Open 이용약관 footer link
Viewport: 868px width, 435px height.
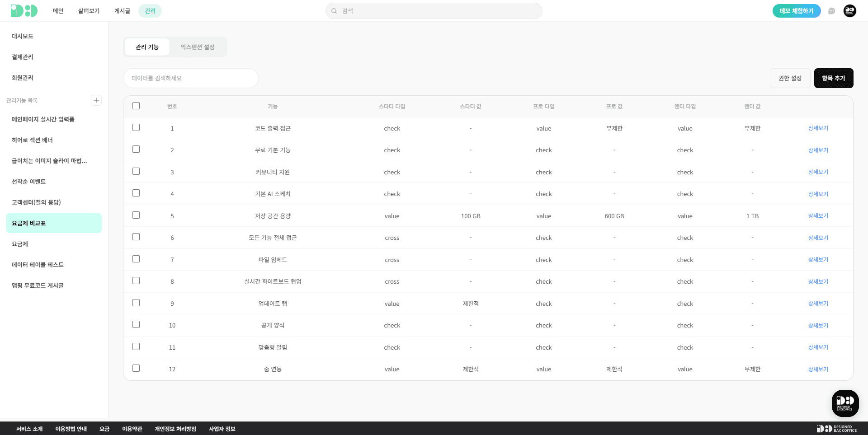[132, 429]
